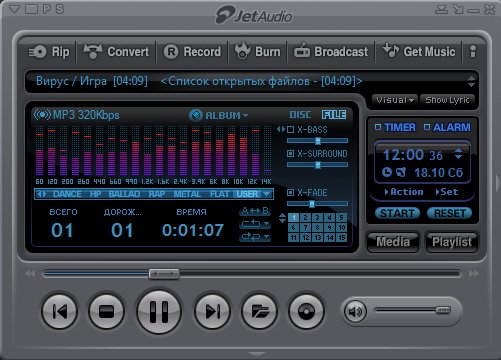Open the Visual dropdown
The width and height of the screenshot is (501, 360).
395,100
